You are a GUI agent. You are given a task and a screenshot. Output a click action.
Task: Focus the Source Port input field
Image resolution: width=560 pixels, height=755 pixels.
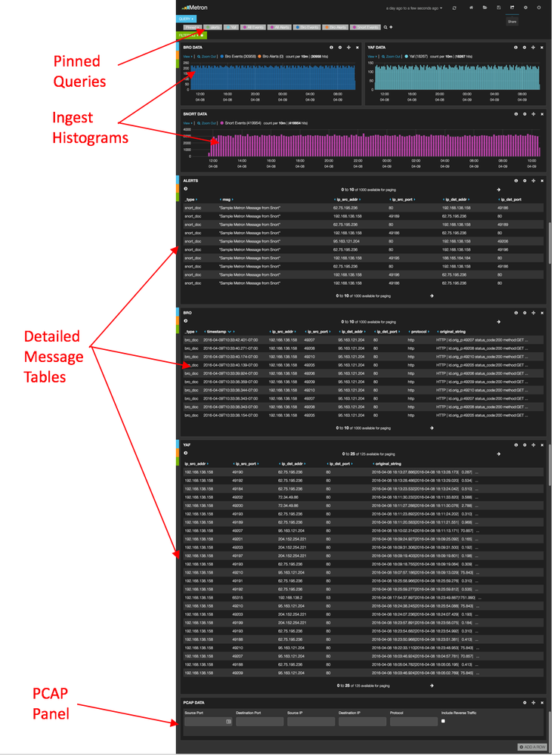(208, 721)
